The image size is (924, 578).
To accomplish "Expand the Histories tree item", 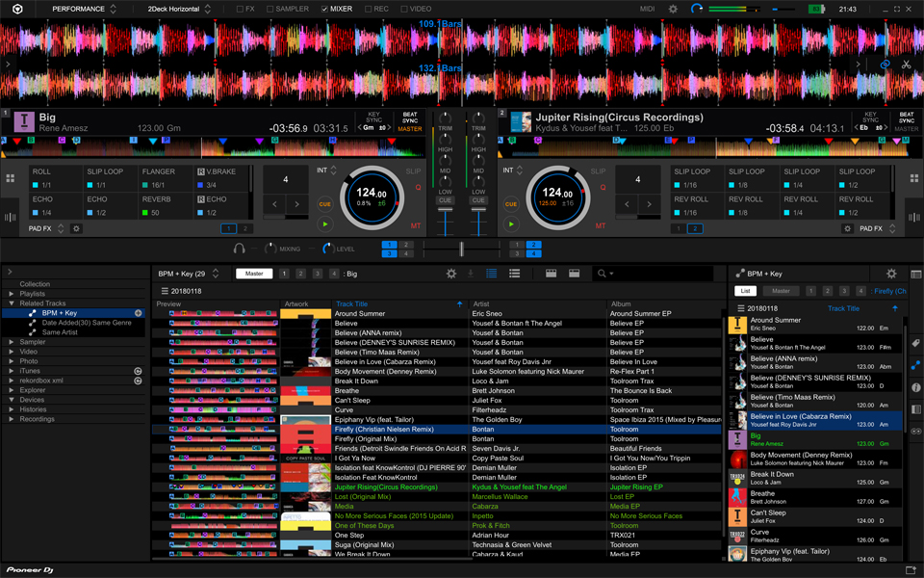I will click(x=12, y=409).
